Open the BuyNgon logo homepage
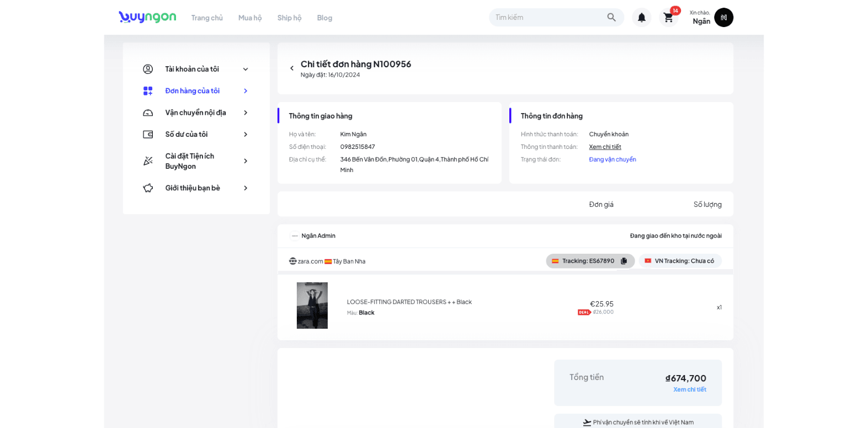 pos(147,17)
